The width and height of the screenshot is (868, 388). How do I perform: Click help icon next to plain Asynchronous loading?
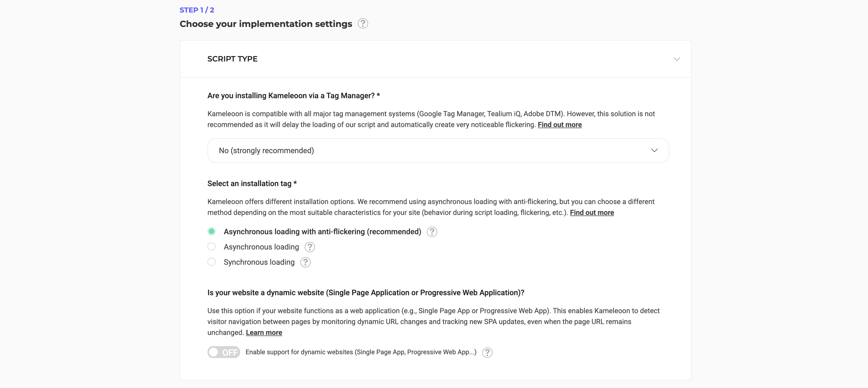tap(309, 247)
